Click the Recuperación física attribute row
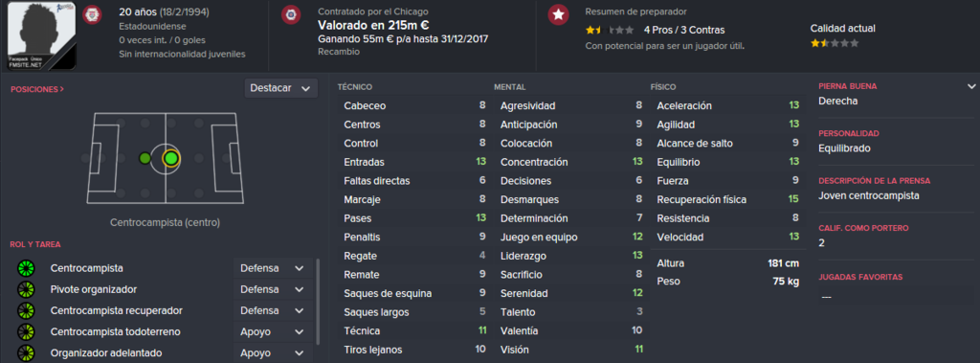Viewport: 980px width, 363px height. [728, 199]
